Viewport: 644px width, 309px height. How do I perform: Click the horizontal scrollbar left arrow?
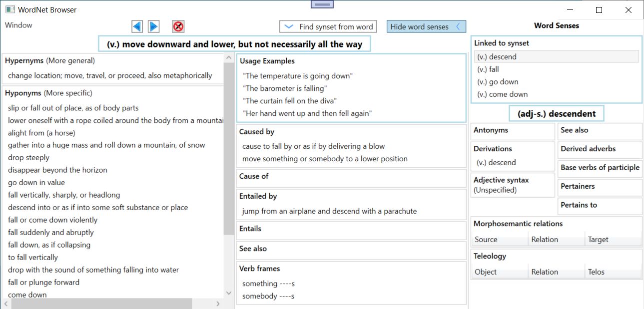(x=7, y=304)
